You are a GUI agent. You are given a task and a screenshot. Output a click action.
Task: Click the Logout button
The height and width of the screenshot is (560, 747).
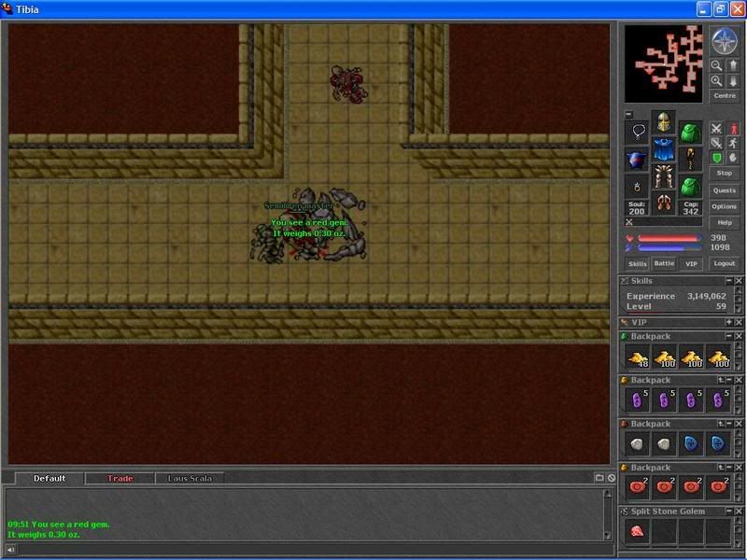point(725,264)
